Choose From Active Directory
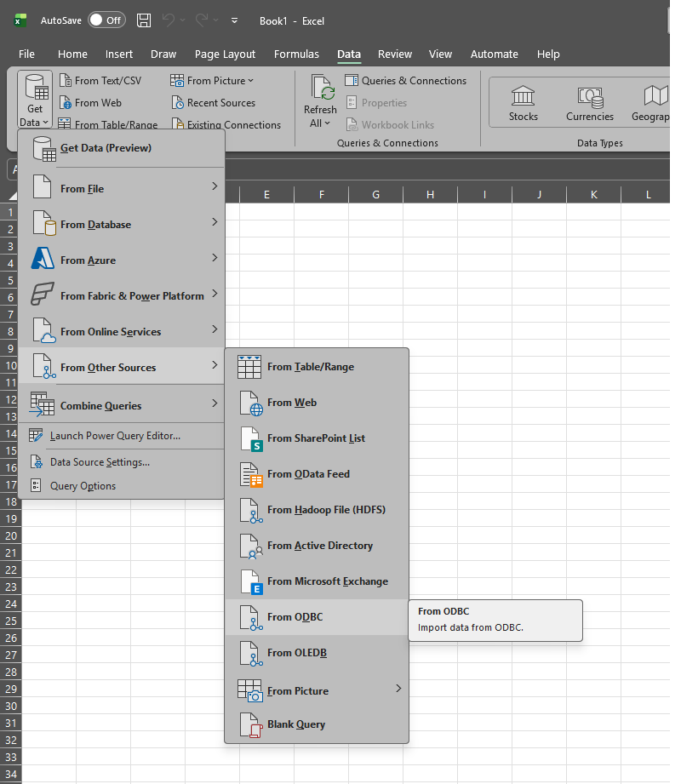This screenshot has height=784, width=681. [x=317, y=546]
